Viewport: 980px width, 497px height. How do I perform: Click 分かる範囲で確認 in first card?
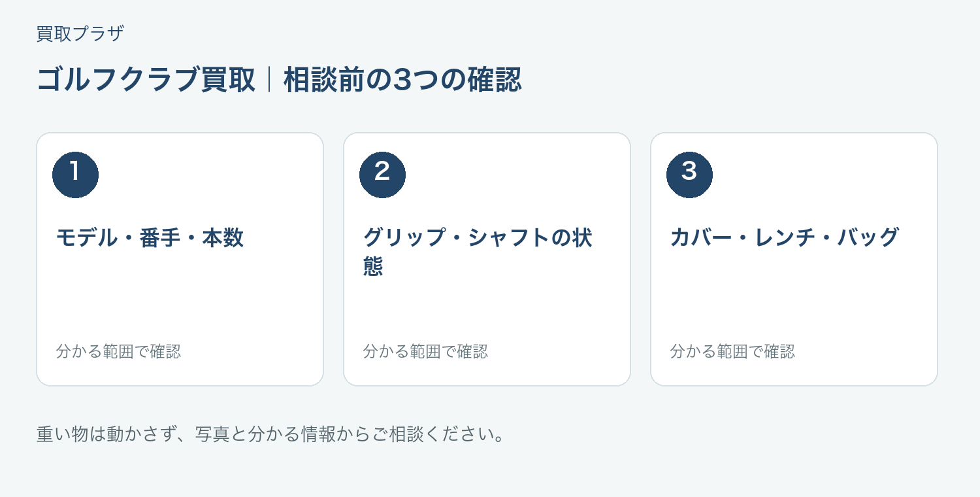(x=118, y=351)
